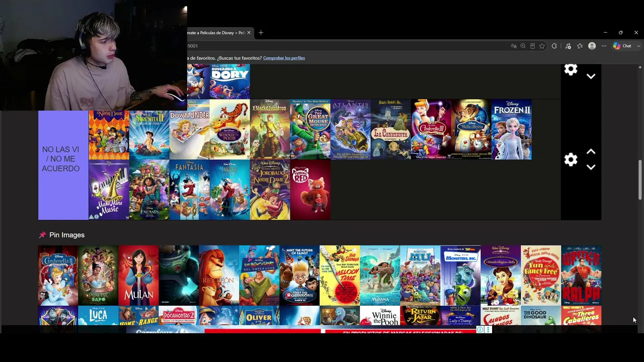
Task: Select the Encanto poster
Action: pos(149,190)
